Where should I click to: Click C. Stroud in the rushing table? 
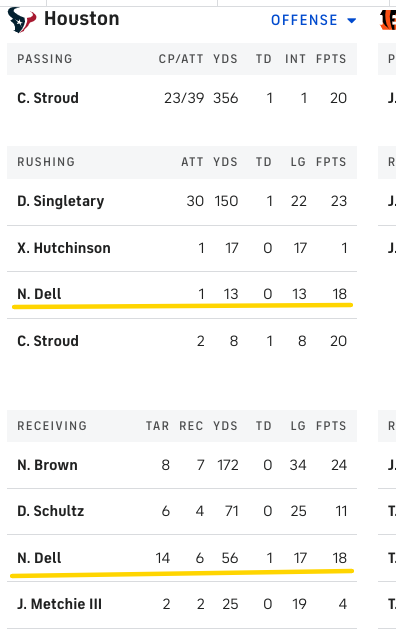48,341
